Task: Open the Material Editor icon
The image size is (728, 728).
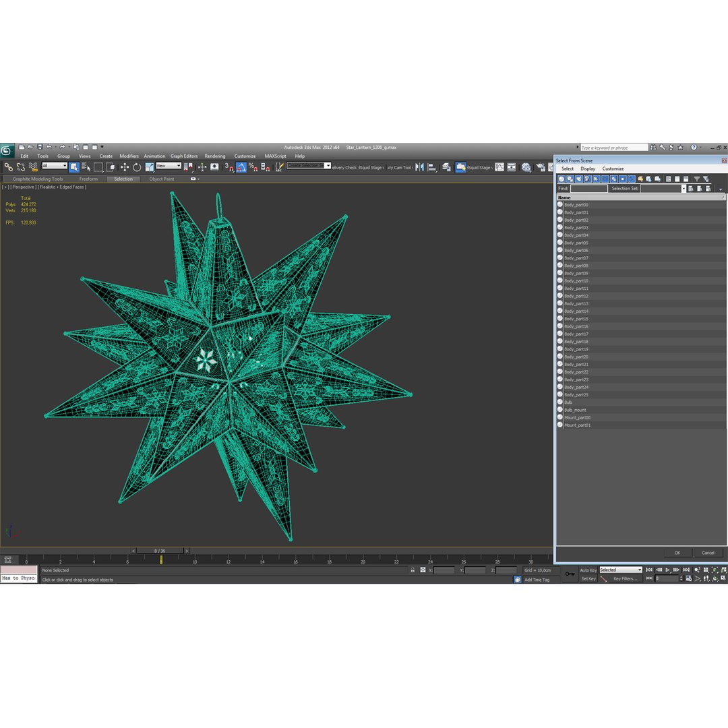Action: click(x=526, y=167)
